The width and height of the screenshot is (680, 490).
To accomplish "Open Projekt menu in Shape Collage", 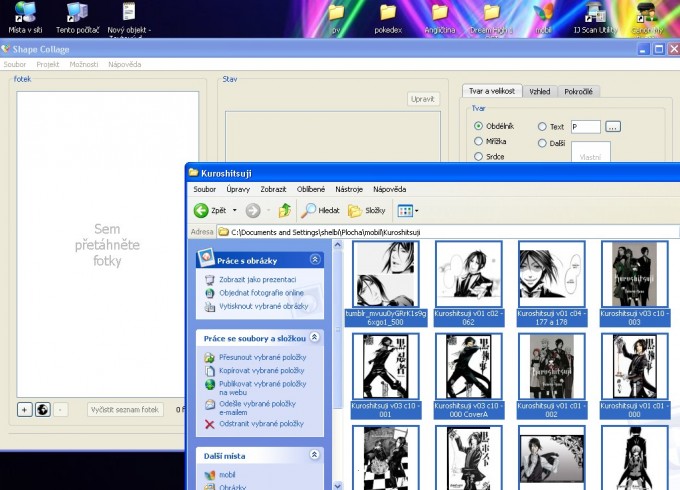I will click(48, 64).
